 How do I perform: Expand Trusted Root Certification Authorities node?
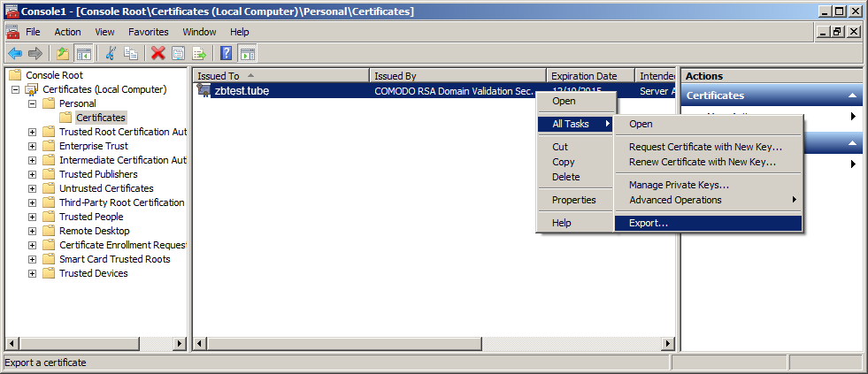pyautogui.click(x=33, y=132)
